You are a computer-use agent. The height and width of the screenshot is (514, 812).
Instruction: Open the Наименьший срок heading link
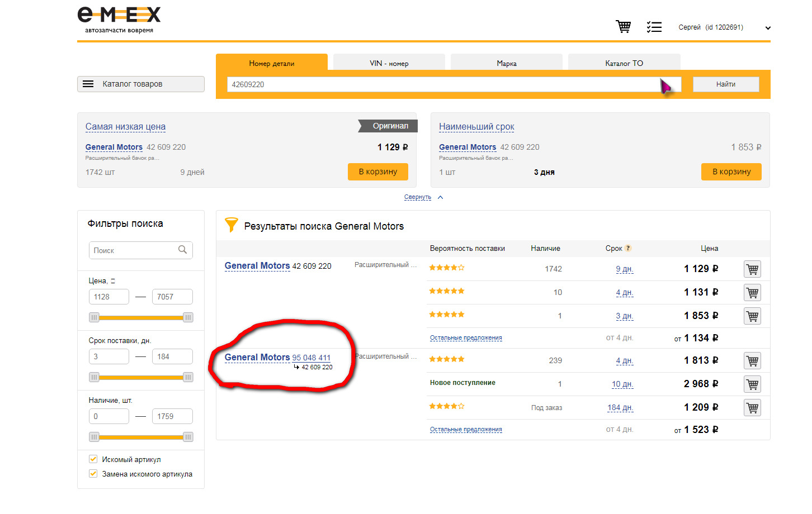(x=476, y=127)
